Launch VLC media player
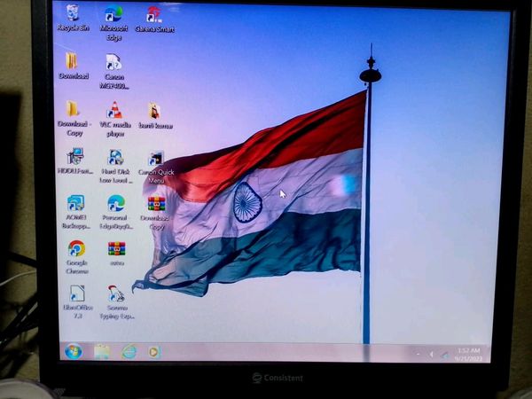 click(114, 111)
